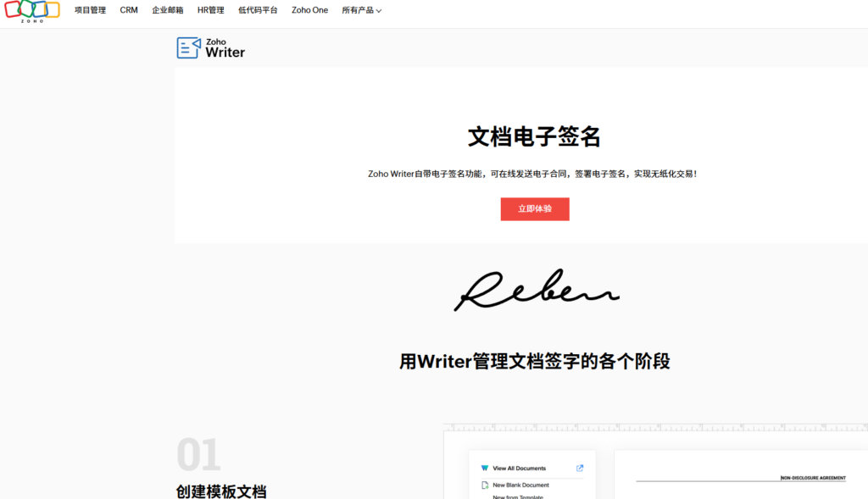Select the handwritten Reben signature graphic
The image size is (868, 499).
[537, 291]
